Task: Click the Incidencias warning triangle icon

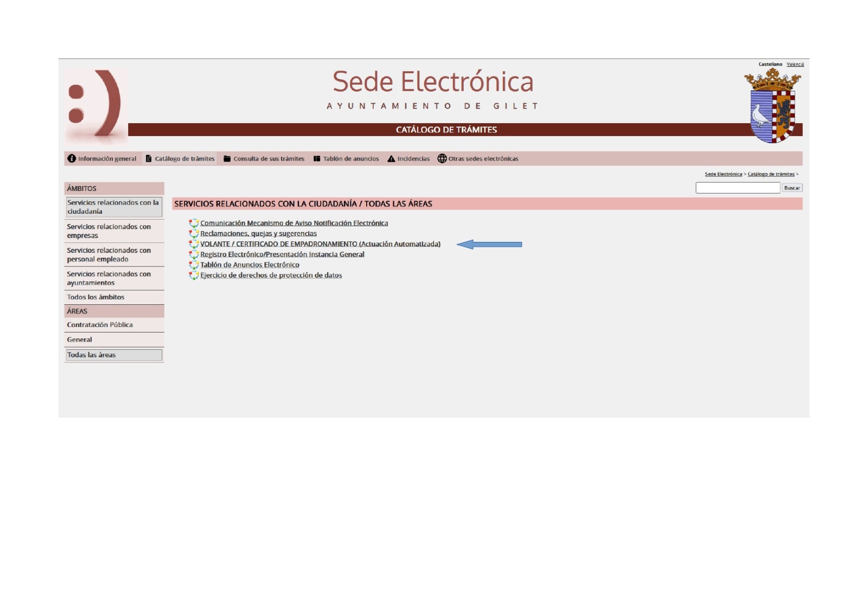Action: [391, 158]
